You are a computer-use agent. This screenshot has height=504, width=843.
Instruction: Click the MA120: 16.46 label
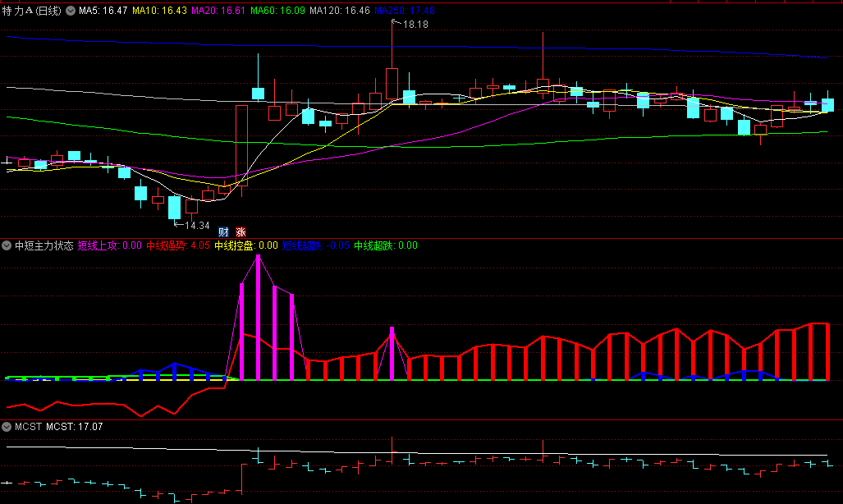(340, 11)
